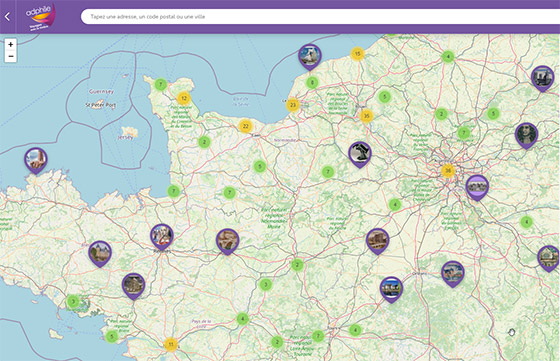This screenshot has width=560, height=361.
Task: Select the photo pin located at Rennes
Action: point(162,237)
